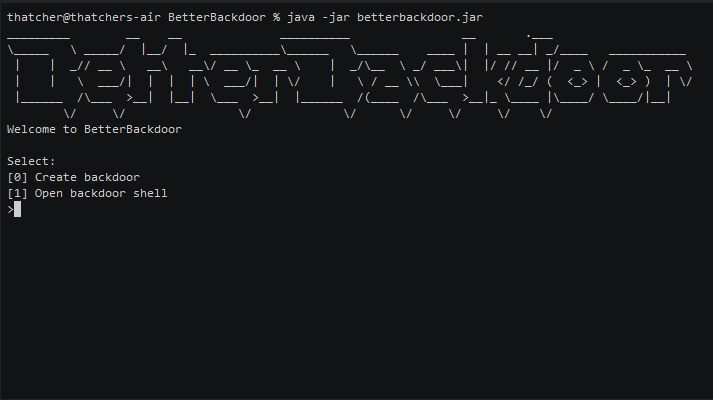Select the '[0] Create backdoor' option line
Image resolution: width=713 pixels, height=400 pixels.
tap(73, 177)
